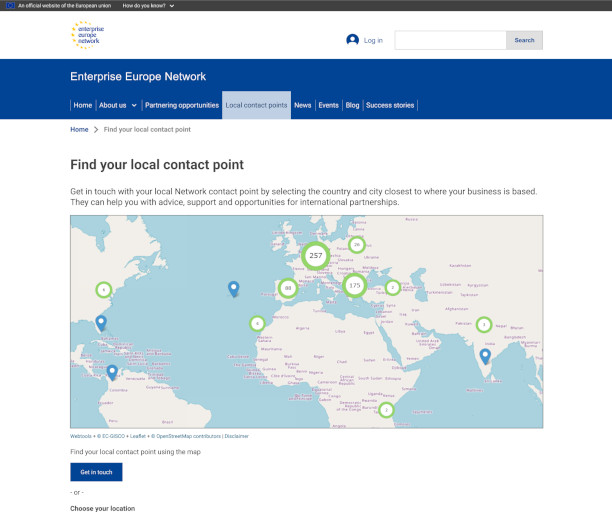Expand the About us menu chevron

pyautogui.click(x=134, y=105)
